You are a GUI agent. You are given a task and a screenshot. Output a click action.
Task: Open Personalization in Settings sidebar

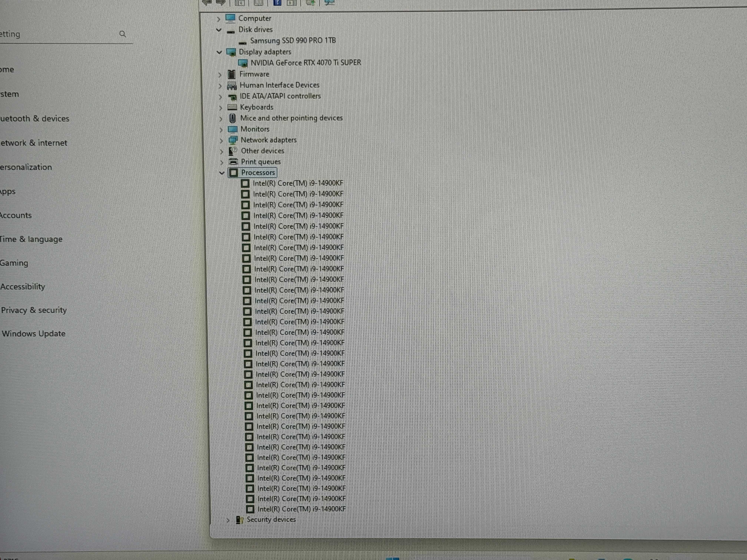click(26, 167)
